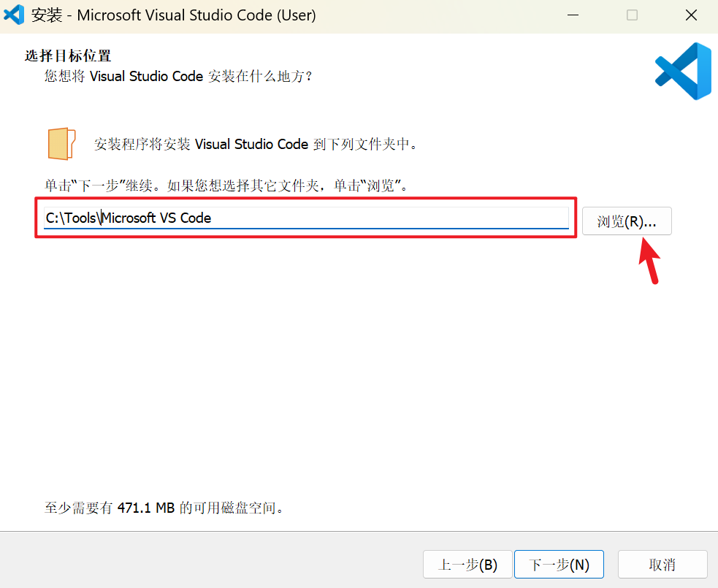The image size is (718, 588).
Task: Click the 选择目标位置 heading
Action: [x=68, y=56]
